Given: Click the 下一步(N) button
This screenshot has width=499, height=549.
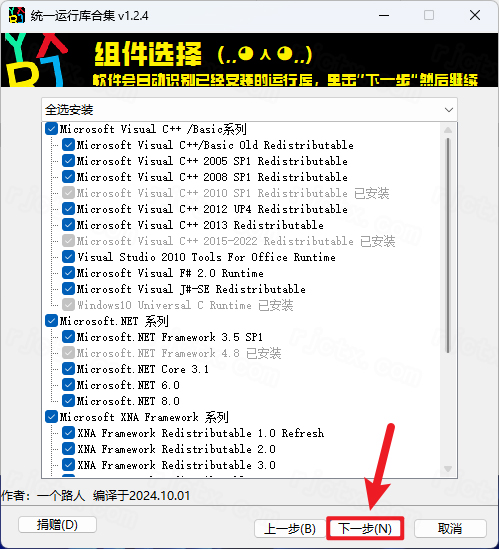Looking at the screenshot, I should (x=365, y=528).
